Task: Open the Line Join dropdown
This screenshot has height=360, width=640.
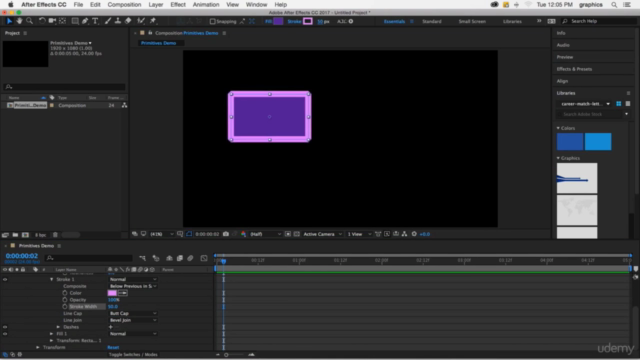Action: (133, 320)
